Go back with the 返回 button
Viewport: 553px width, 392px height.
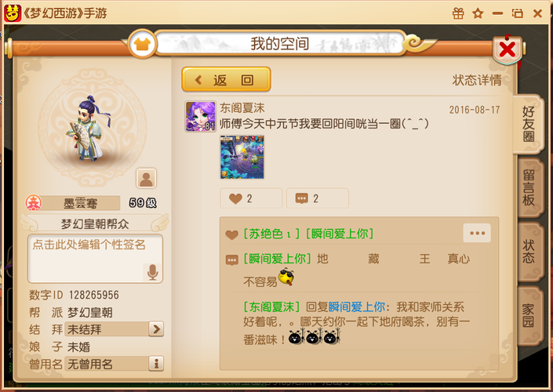(x=226, y=80)
